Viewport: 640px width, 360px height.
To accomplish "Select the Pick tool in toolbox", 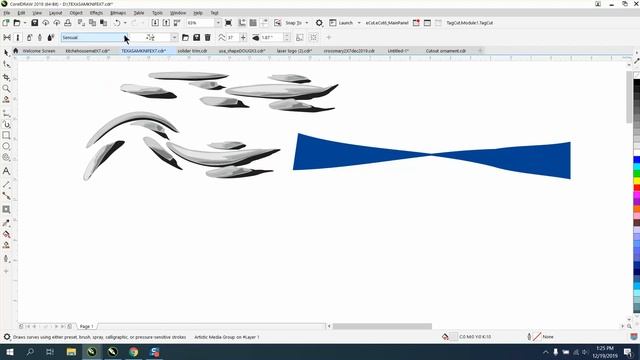I will point(6,53).
